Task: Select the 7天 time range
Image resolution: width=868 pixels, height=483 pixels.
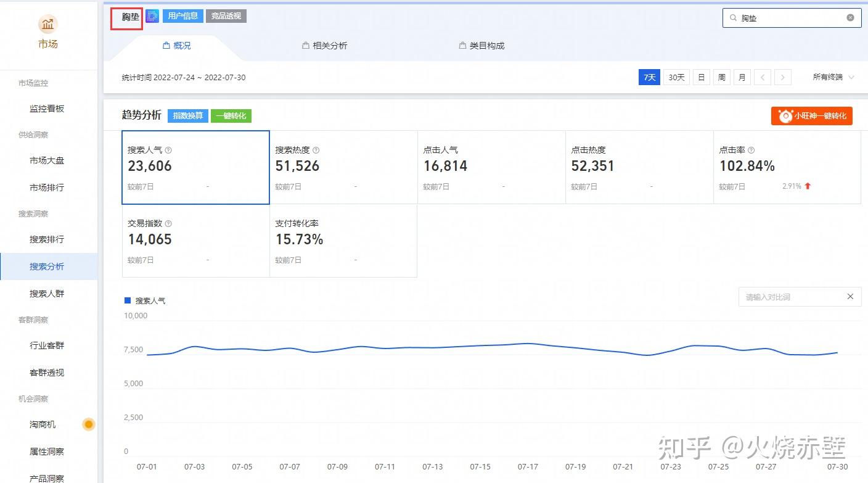Action: 649,77
